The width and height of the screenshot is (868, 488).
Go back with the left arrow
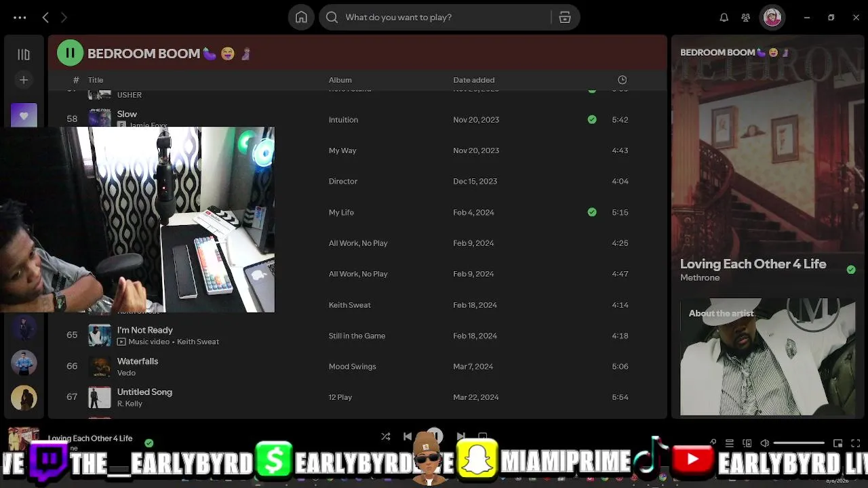coord(45,18)
